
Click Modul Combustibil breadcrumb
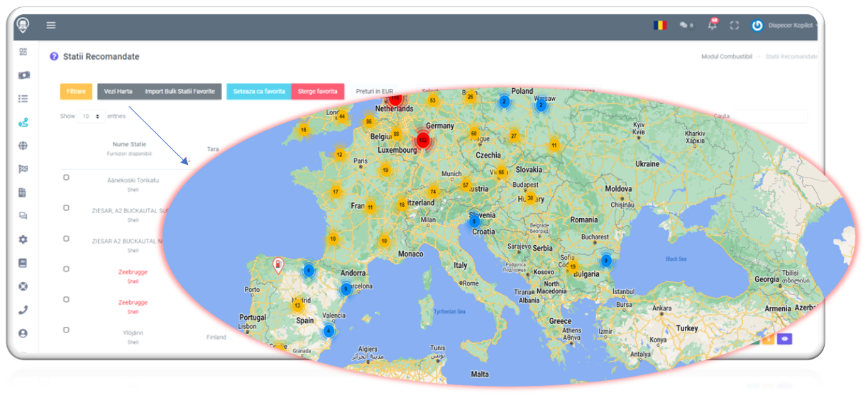pos(727,57)
